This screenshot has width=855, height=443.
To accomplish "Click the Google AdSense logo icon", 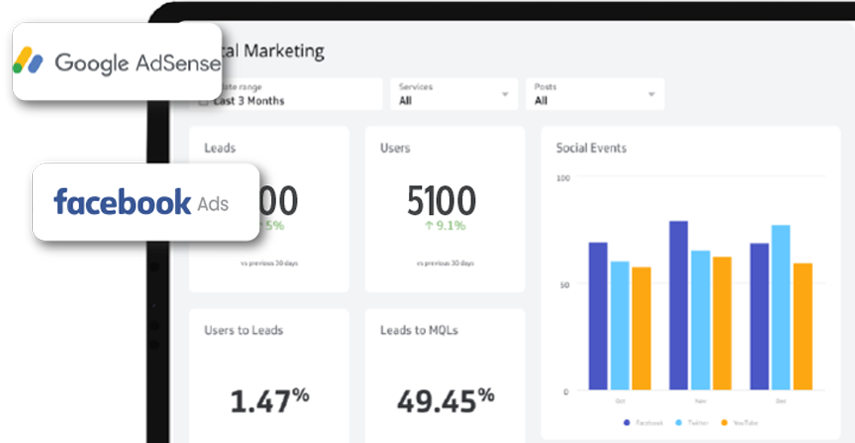I will pos(30,62).
